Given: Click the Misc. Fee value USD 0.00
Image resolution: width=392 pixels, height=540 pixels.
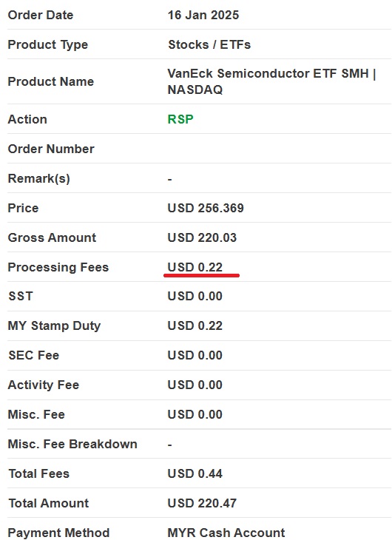Looking at the screenshot, I should [x=195, y=415].
